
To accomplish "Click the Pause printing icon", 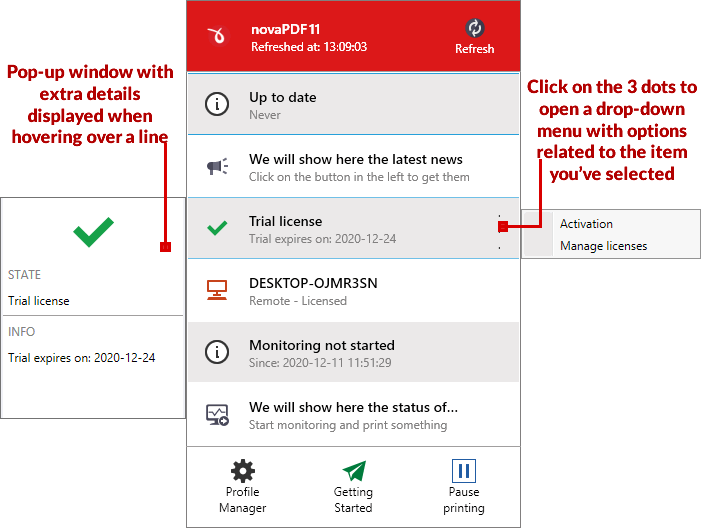I will coord(464,471).
